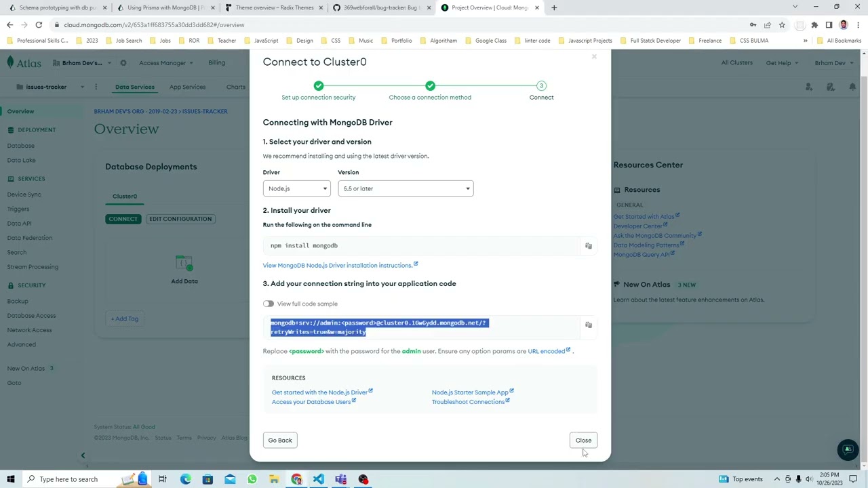Open the Billing page
868x488 pixels.
(x=217, y=63)
